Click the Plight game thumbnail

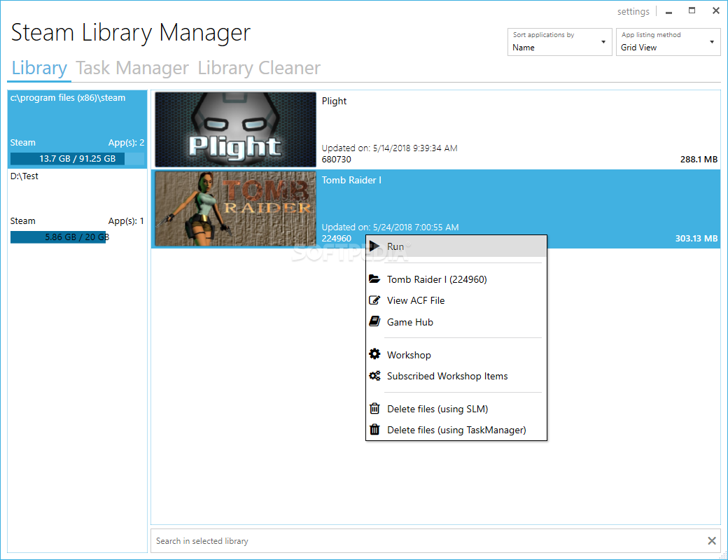[235, 129]
